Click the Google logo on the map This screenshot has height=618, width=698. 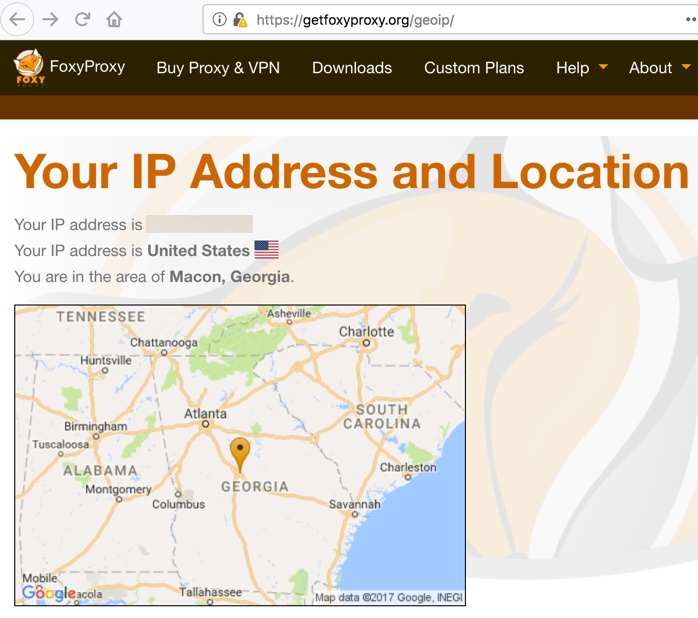click(49, 593)
